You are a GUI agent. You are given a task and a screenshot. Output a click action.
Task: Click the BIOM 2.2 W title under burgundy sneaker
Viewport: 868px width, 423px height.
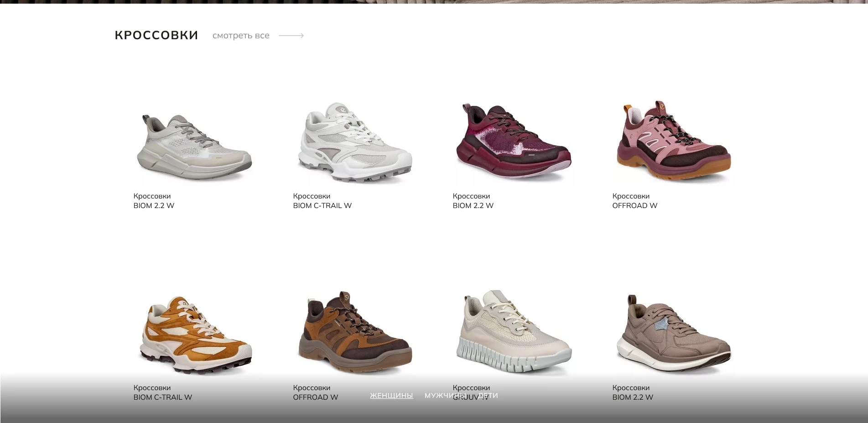pos(473,206)
